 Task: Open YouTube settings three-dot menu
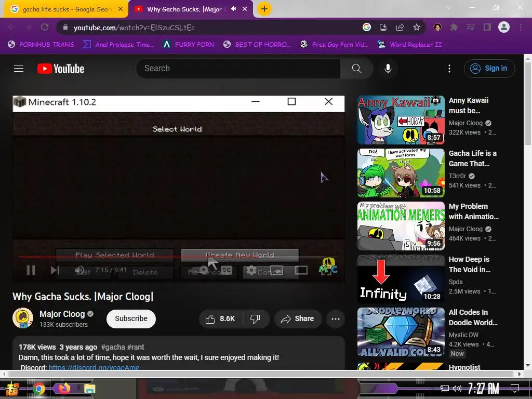point(449,69)
